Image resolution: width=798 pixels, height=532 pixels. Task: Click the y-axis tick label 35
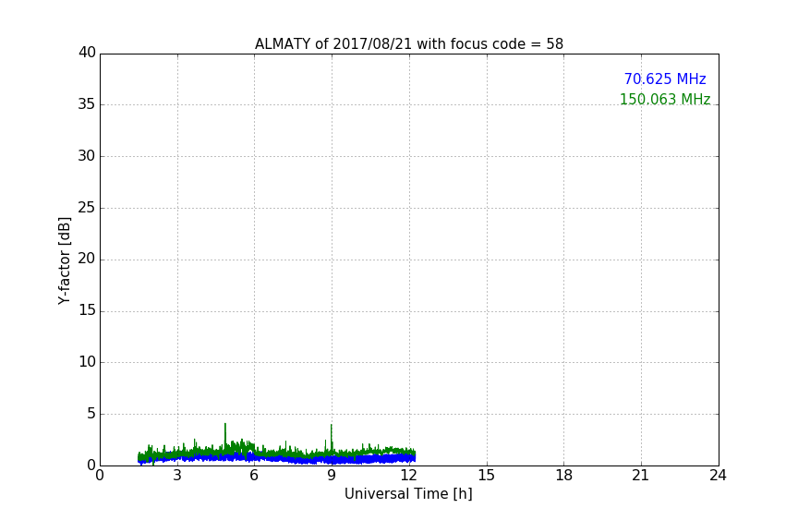[x=87, y=104]
